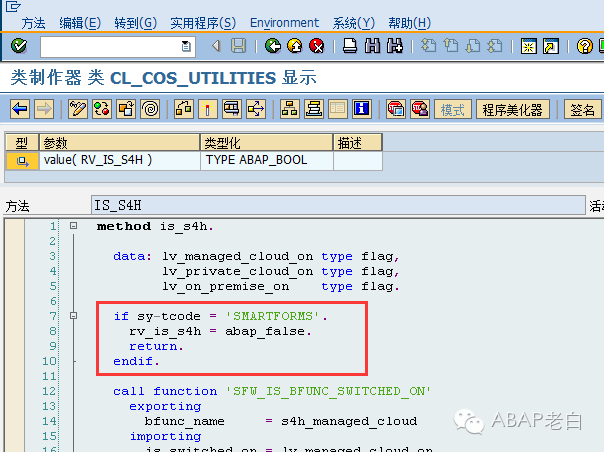Click the 模式 button
Screen dimensions: 604x452
(453, 109)
